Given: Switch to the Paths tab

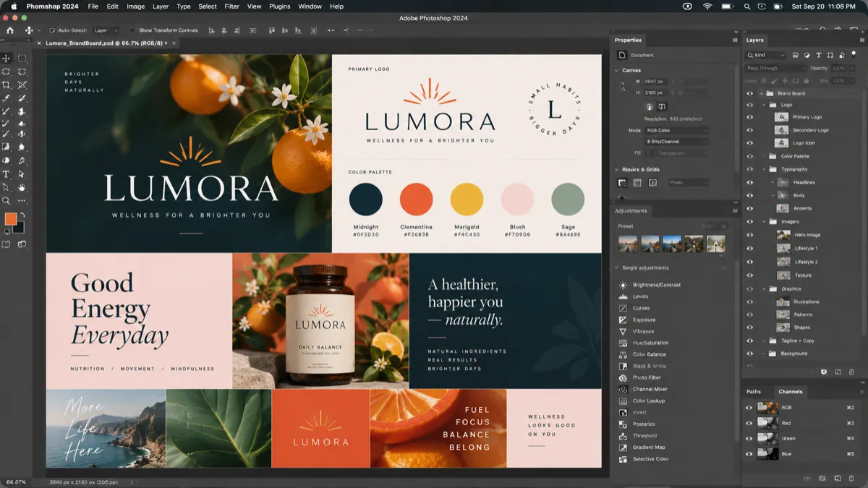Looking at the screenshot, I should click(754, 392).
